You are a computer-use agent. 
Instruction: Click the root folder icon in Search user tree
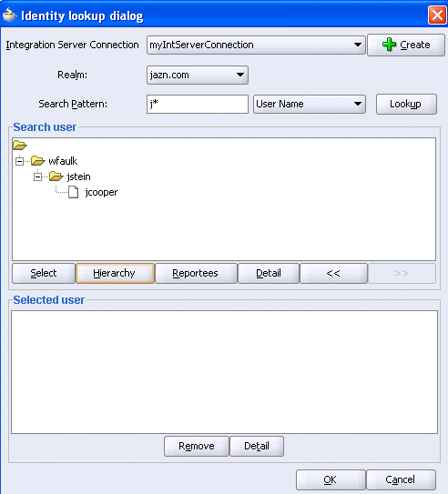click(19, 146)
